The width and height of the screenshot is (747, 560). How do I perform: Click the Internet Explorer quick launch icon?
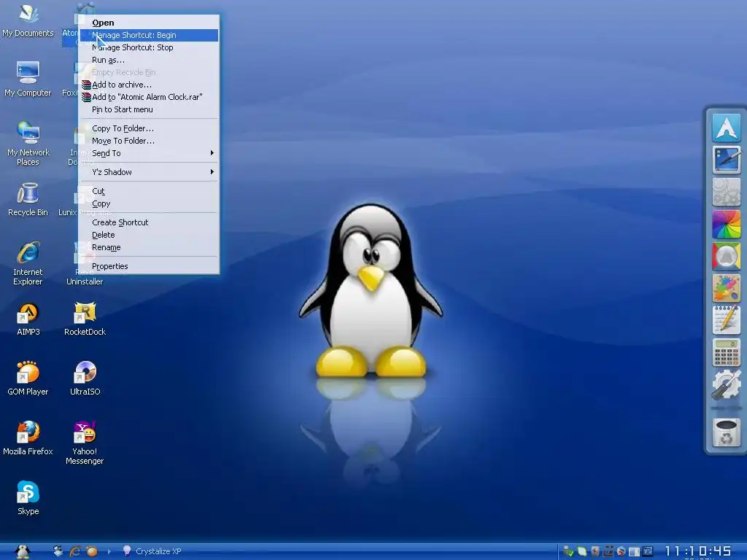pos(75,551)
